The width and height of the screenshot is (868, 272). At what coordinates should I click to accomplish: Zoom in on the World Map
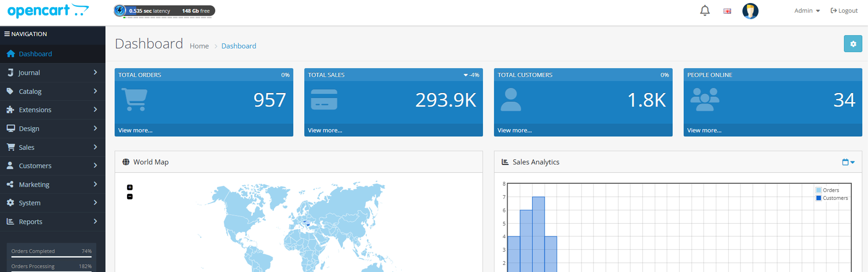[x=130, y=187]
